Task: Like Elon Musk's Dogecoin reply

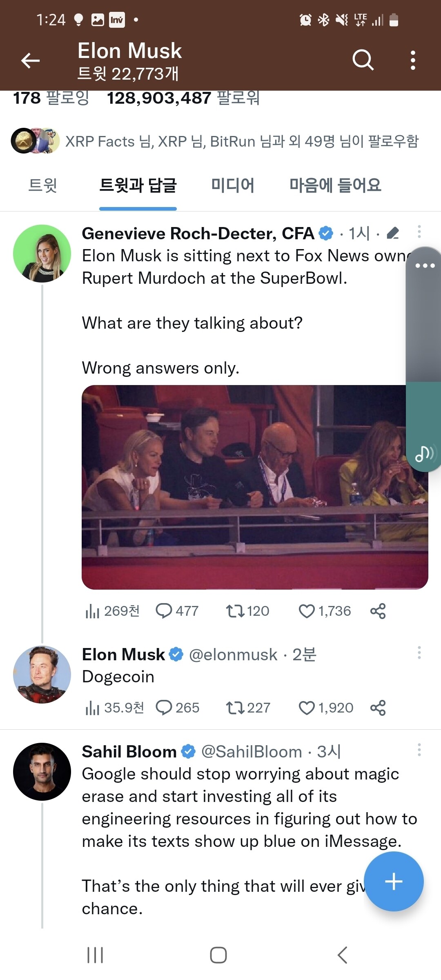Action: pos(307,708)
